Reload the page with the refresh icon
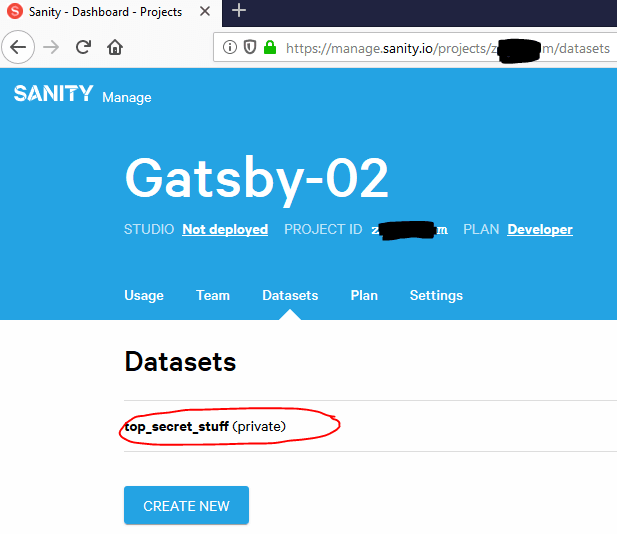Viewport: 617px width, 534px height. (83, 48)
